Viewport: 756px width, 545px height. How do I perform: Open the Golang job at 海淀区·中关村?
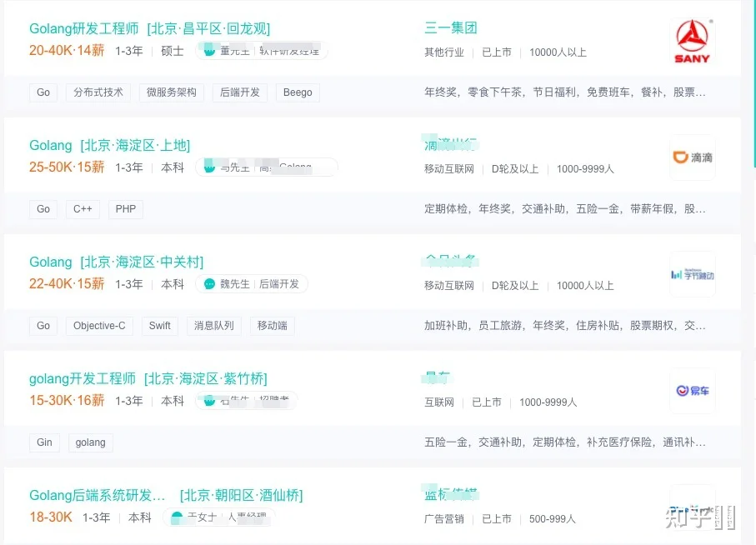pyautogui.click(x=116, y=262)
